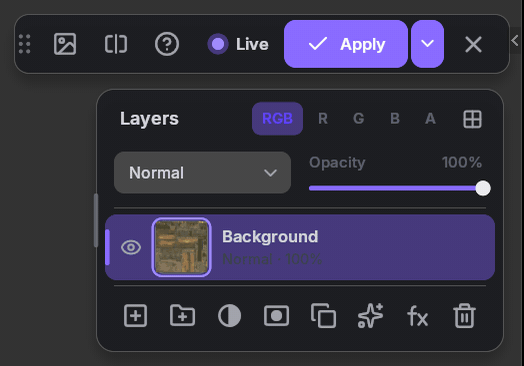
Task: Create a new layer group folder
Action: [182, 315]
